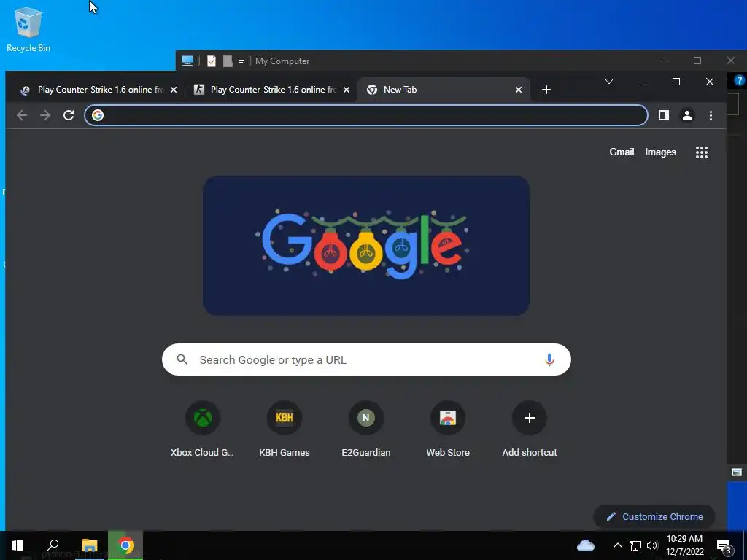The image size is (747, 560).
Task: Open a new tab with the plus button
Action: [546, 90]
